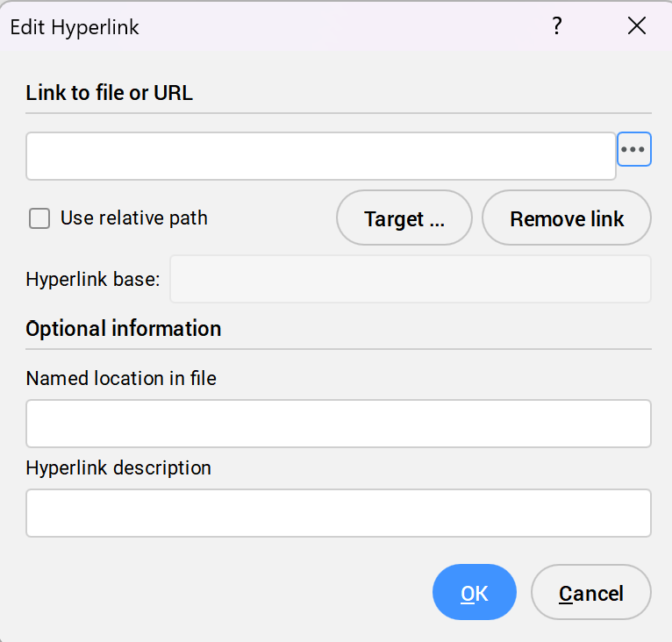Confirm changes with the OK button
This screenshot has height=642, width=672.
tap(474, 593)
